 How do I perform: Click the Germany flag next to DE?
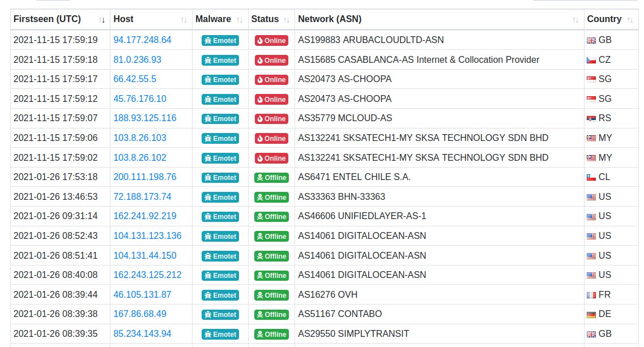[591, 314]
